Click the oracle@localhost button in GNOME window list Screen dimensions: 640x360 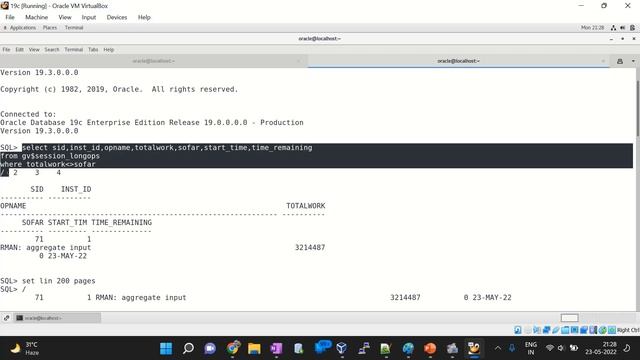58,318
